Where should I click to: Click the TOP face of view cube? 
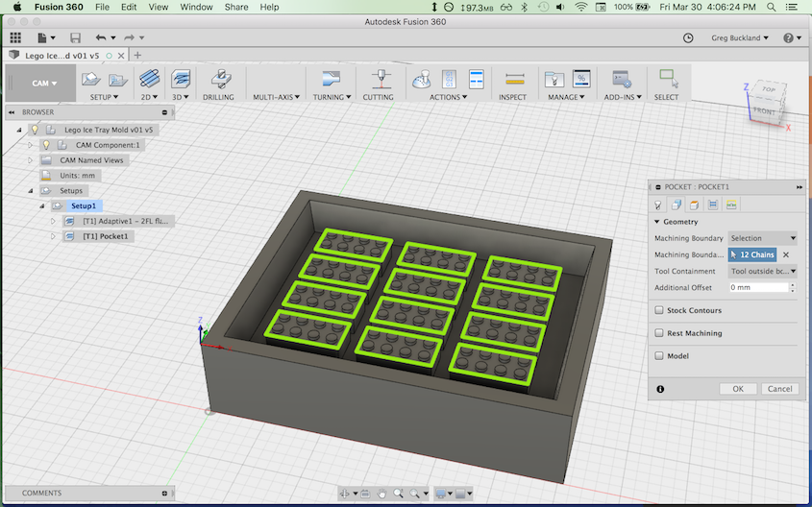tap(769, 89)
